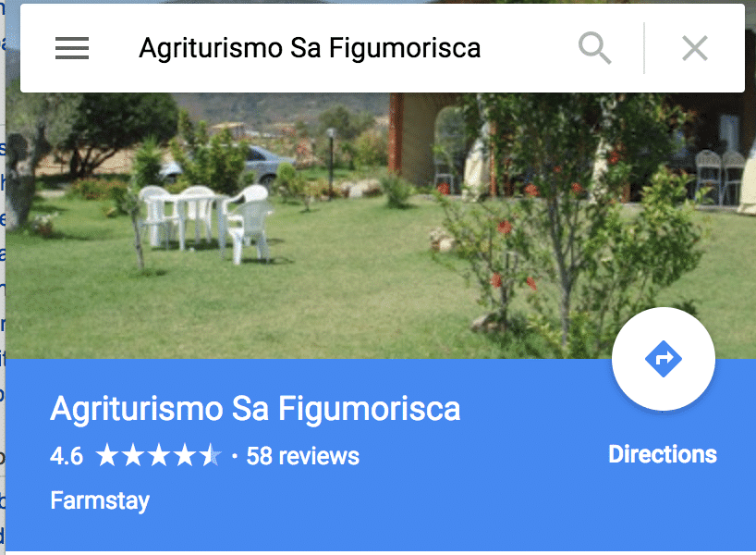Screen dimensions: 756x555
Task: Click the second rating star
Action: tap(133, 456)
